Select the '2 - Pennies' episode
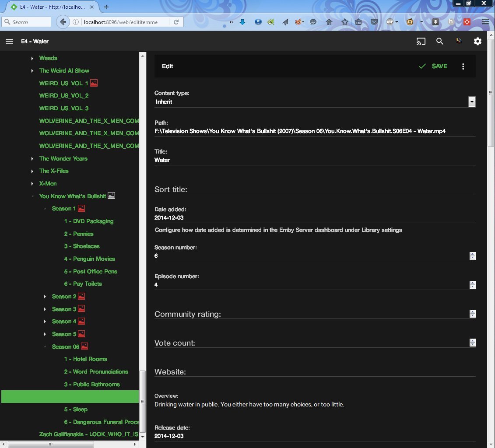The height and width of the screenshot is (448, 495). coord(79,234)
